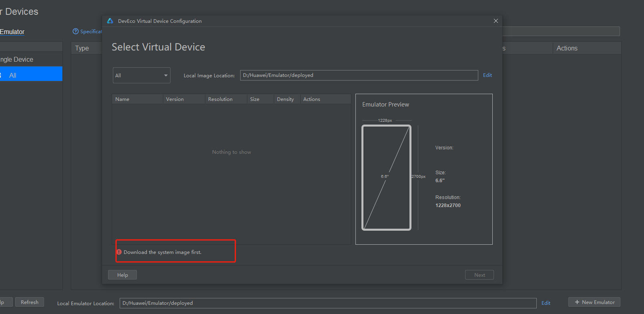
Task: Click the Density column header
Action: point(287,99)
